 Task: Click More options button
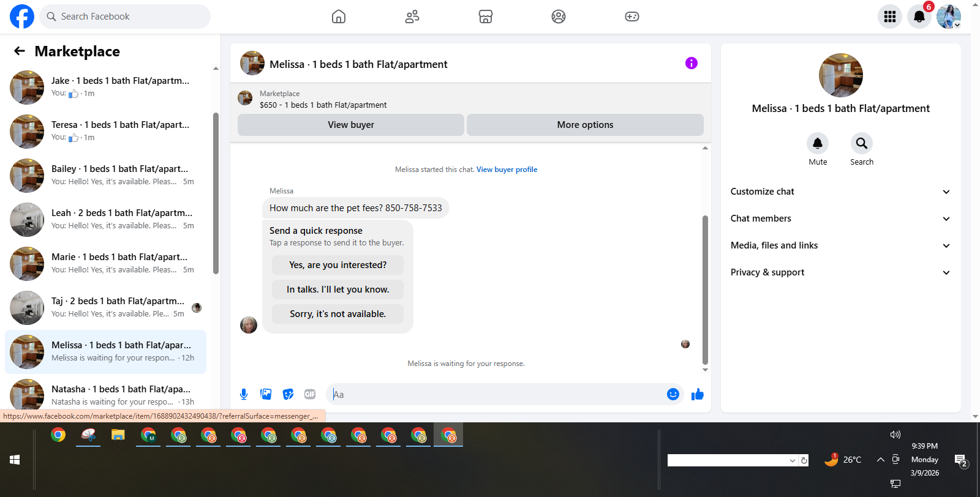[585, 125]
